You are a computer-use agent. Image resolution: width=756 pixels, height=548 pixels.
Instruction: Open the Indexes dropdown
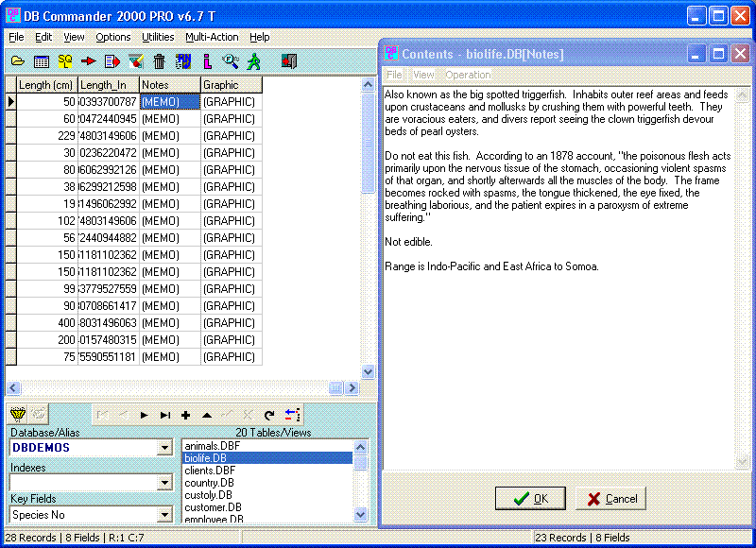point(164,483)
